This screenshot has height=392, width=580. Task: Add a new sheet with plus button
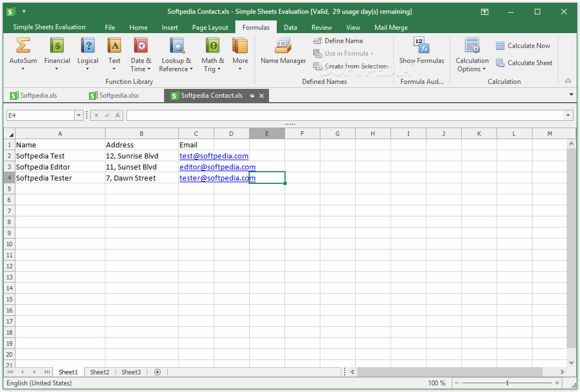pos(157,372)
